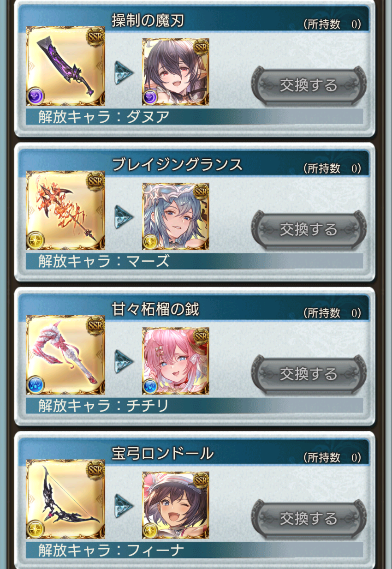Tap the チチリ pink-haired character portrait
392x569 pixels.
coord(176,361)
